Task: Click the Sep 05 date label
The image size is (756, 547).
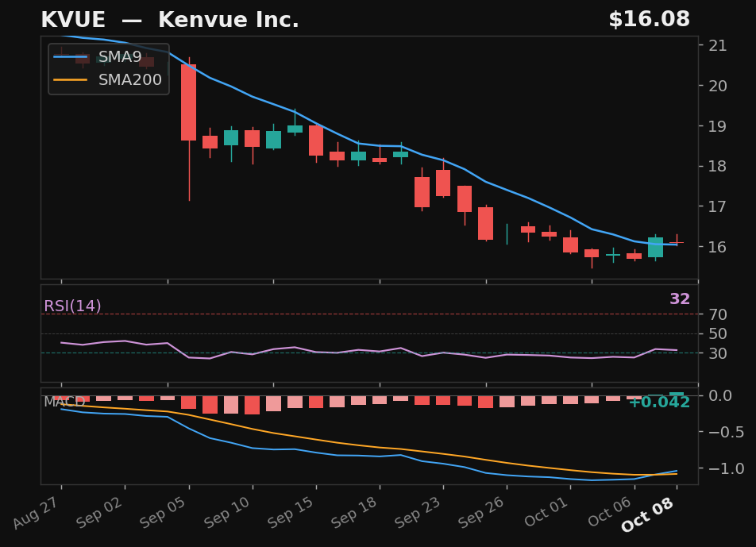Action: [163, 512]
